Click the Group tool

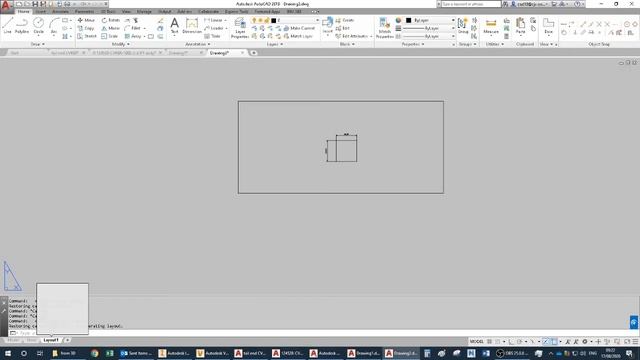click(x=463, y=26)
